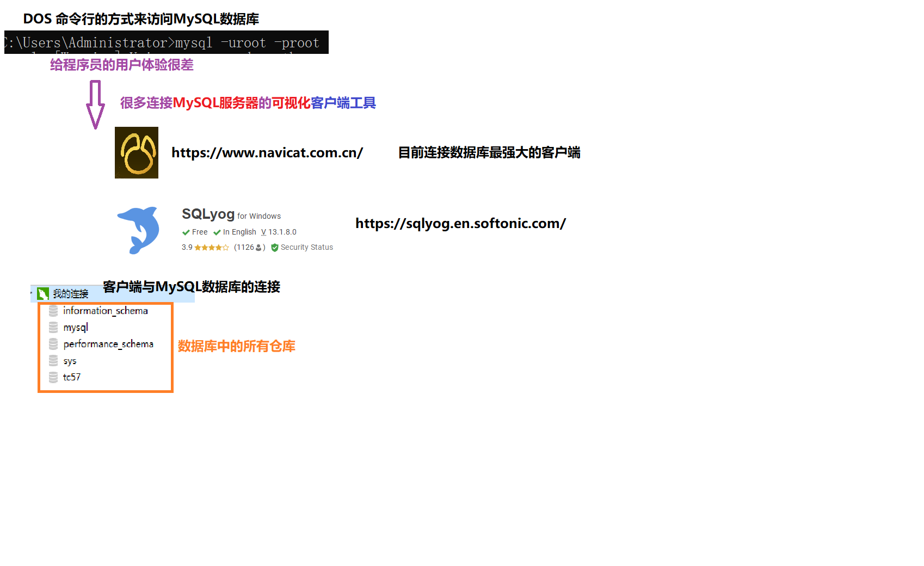
Task: Click text '给程序员的用户体验很差'
Action: click(122, 65)
